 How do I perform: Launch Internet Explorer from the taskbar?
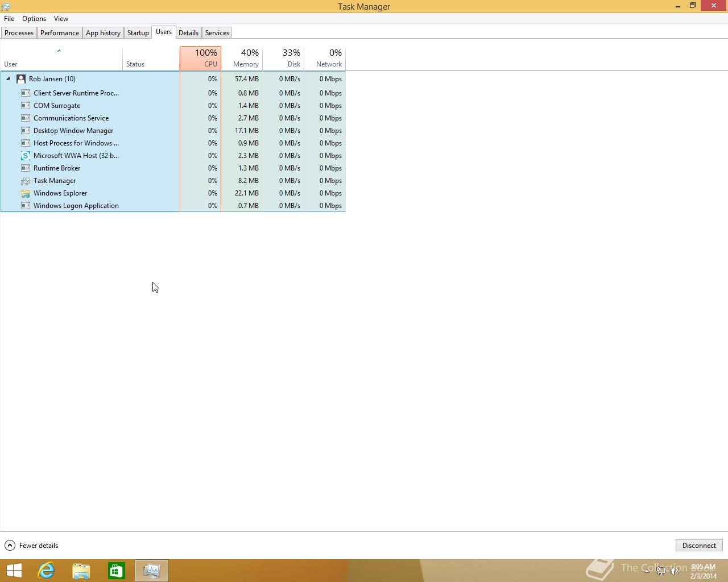click(46, 571)
